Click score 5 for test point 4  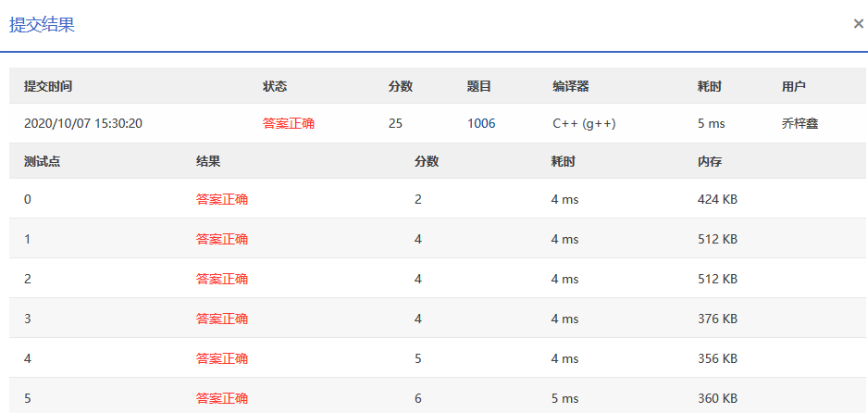(x=418, y=358)
